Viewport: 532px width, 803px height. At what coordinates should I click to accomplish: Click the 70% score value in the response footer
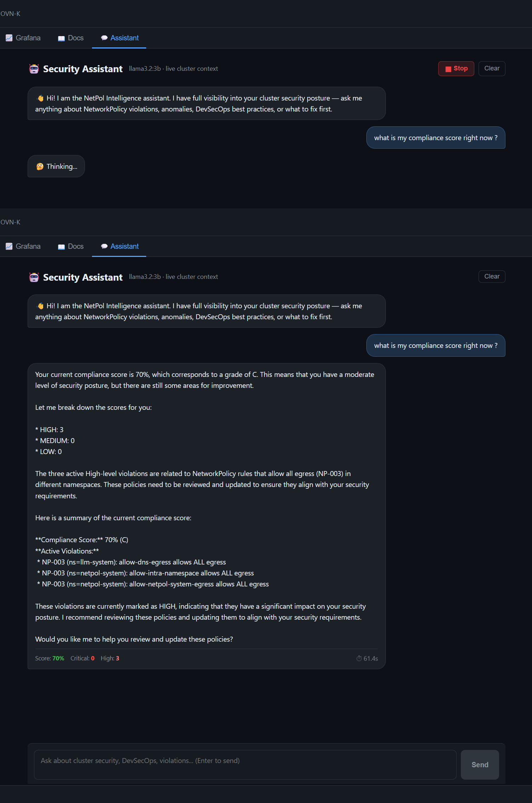point(58,658)
